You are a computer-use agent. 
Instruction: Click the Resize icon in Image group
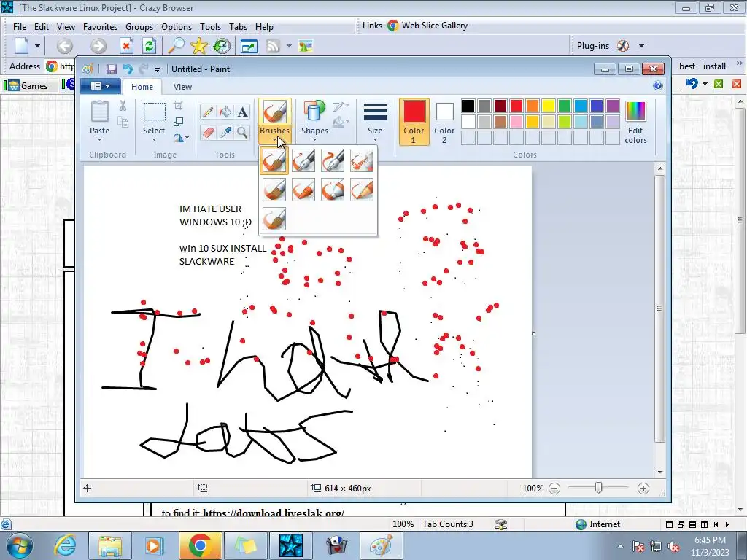pyautogui.click(x=178, y=122)
